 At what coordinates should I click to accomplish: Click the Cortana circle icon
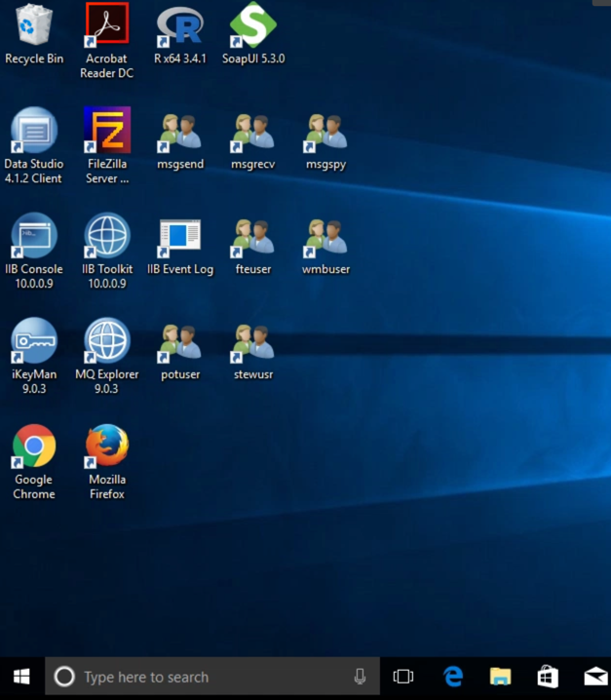coord(64,678)
